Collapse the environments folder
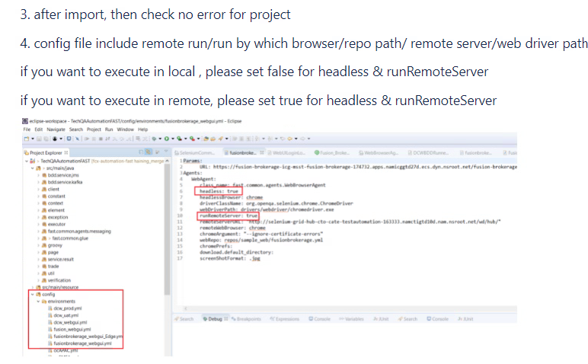The width and height of the screenshot is (588, 364). pos(38,302)
